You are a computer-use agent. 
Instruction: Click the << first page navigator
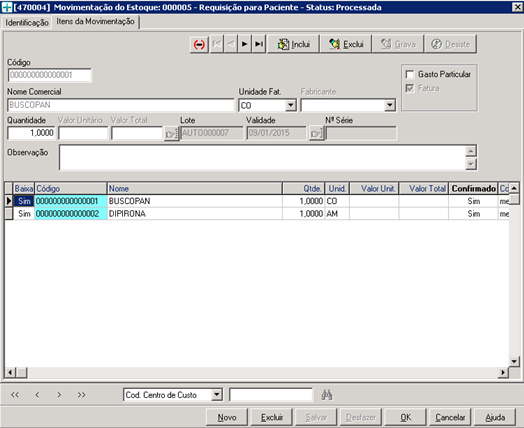15,395
